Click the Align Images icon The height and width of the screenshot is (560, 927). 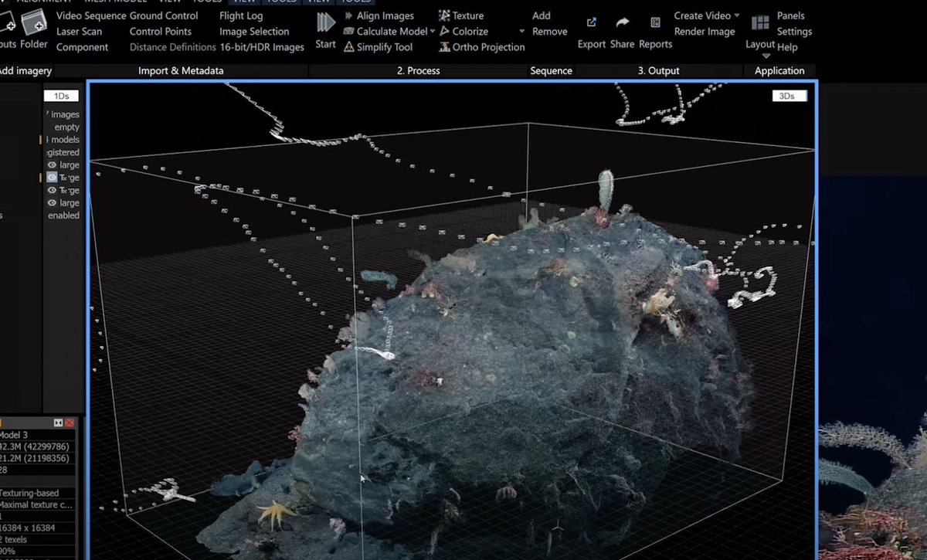[348, 15]
